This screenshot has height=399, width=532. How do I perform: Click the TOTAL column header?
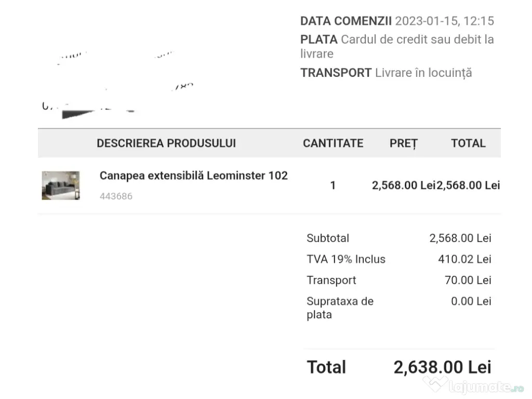click(468, 143)
